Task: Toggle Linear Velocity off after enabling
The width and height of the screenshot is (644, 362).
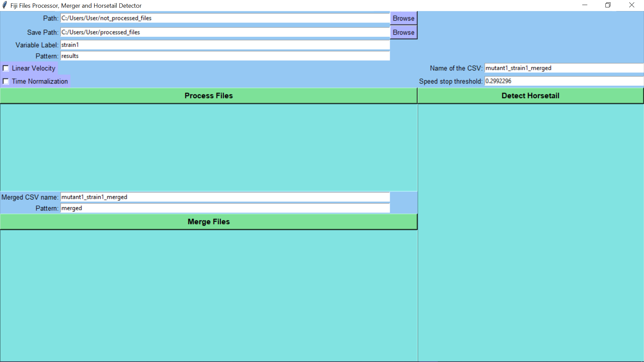Action: click(x=5, y=68)
